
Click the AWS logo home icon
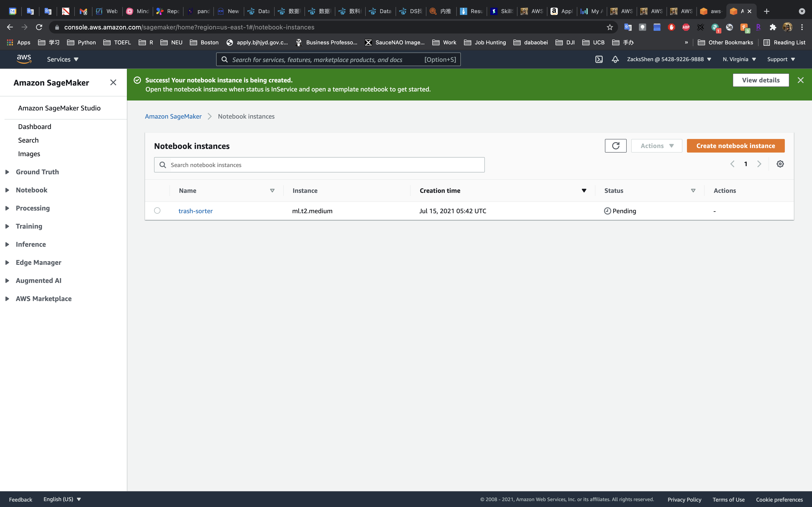[x=24, y=59]
